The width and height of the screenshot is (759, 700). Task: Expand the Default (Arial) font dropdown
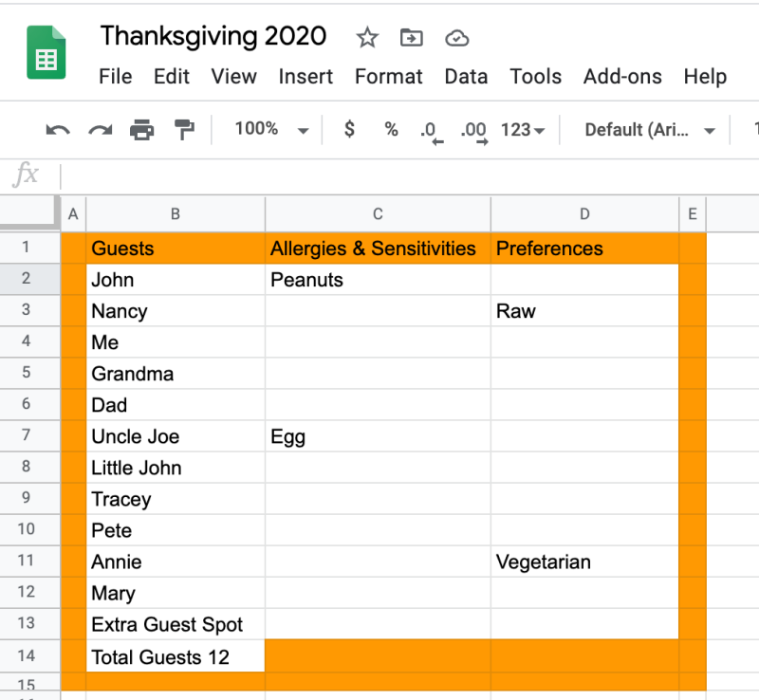[x=650, y=130]
